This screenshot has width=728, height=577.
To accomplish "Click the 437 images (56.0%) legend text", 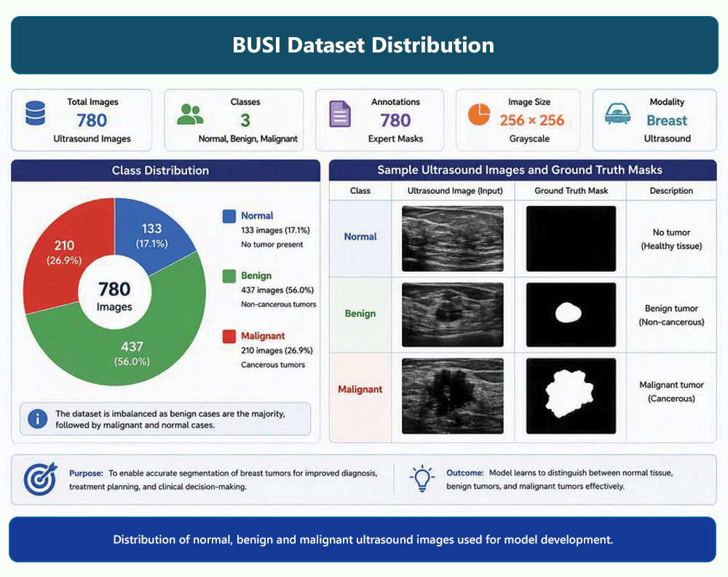I will click(x=277, y=291).
